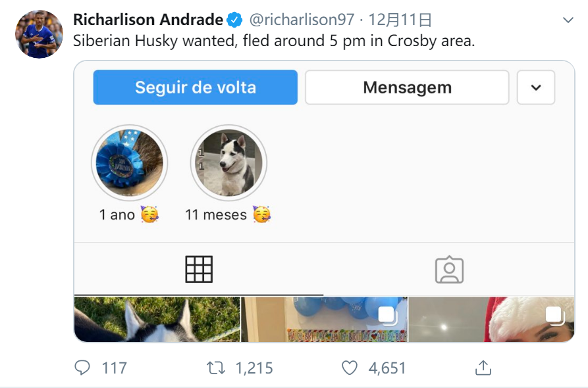Open the dropdown next to Mensagem
Viewport: 588px width, 388px height.
[536, 87]
